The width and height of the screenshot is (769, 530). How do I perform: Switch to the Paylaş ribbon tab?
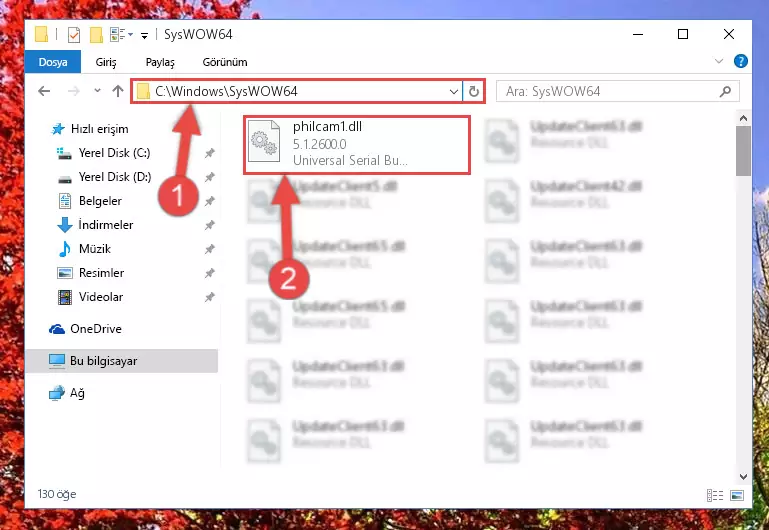[160, 62]
